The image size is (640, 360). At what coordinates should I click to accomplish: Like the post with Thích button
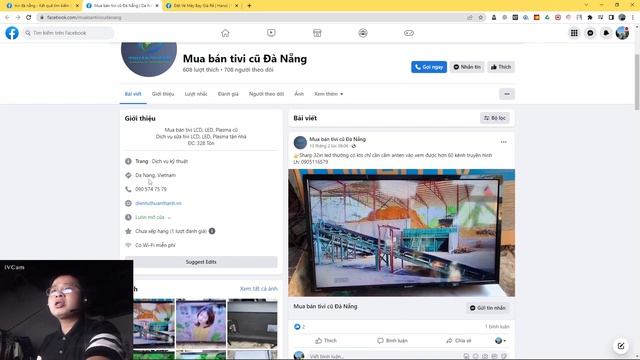(326, 340)
